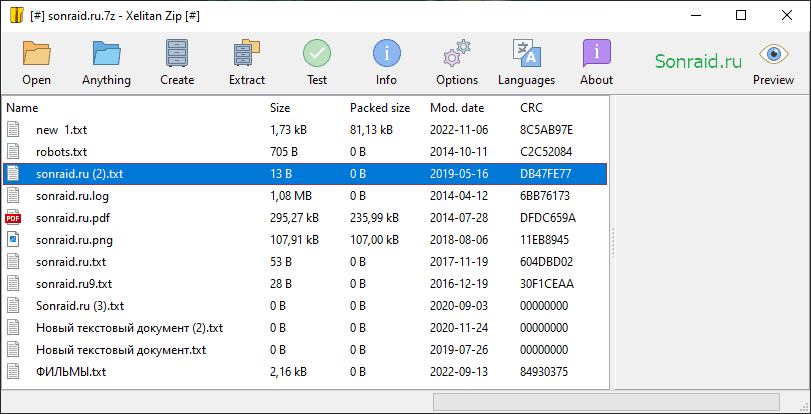Sort by the Size column header
Image resolution: width=811 pixels, height=414 pixels.
[280, 108]
